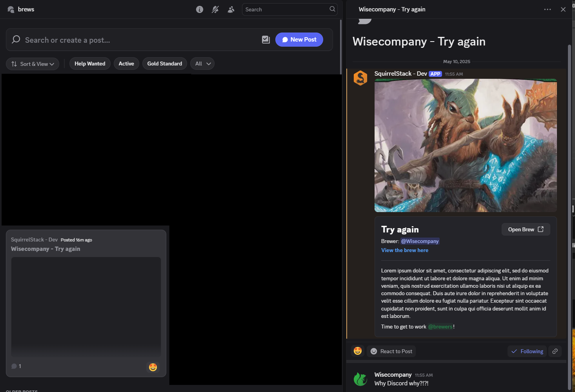Click the star-eyes emoji on the post card
The image size is (575, 392).
153,367
